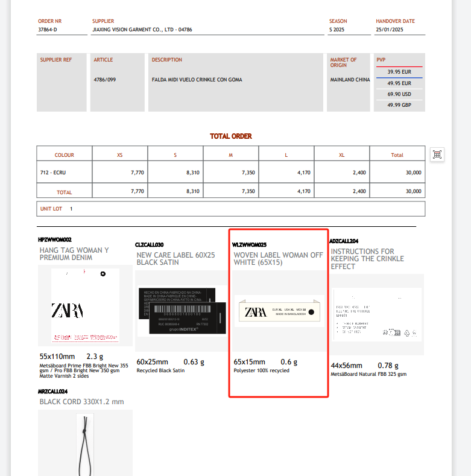Viewport: 471px width, 476px height.
Task: Click the article number 4786/099
Action: (x=105, y=80)
